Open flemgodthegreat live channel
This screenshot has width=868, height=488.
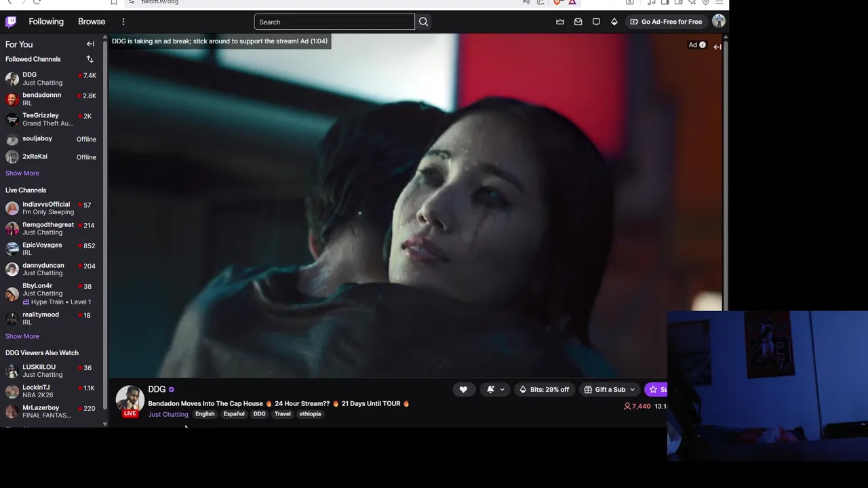click(x=51, y=228)
